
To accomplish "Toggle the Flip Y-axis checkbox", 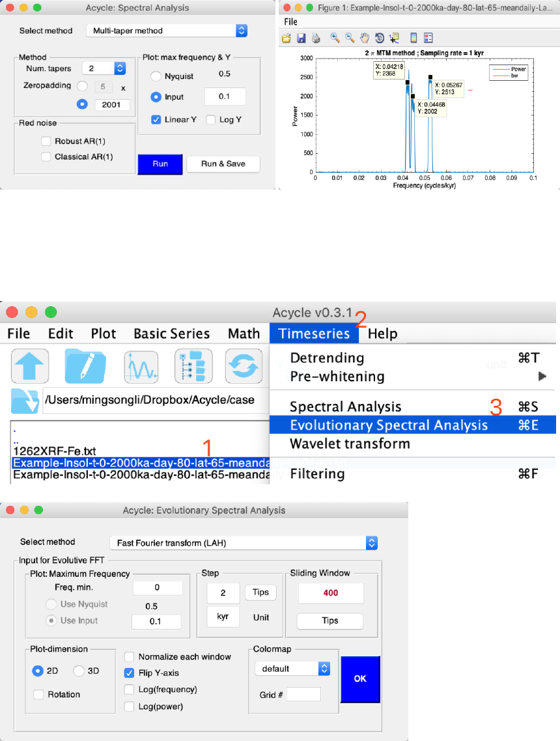I will pyautogui.click(x=129, y=673).
